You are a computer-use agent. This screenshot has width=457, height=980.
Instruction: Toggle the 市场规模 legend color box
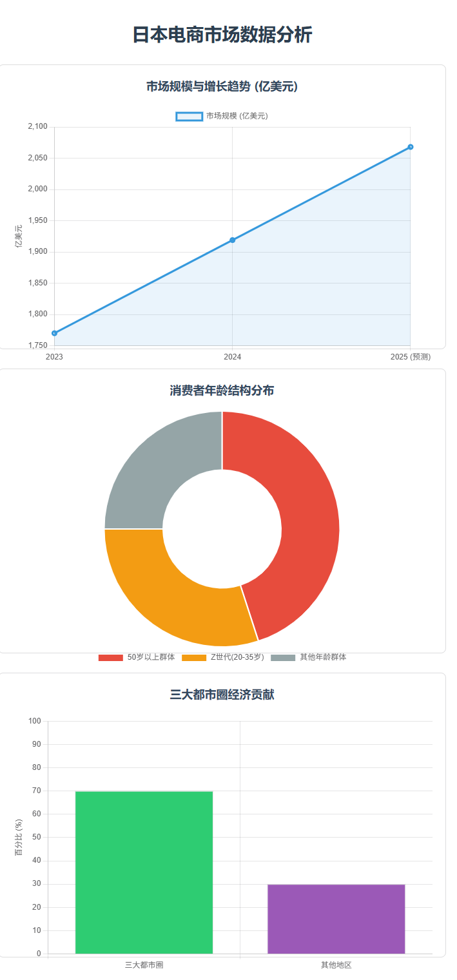tap(190, 116)
